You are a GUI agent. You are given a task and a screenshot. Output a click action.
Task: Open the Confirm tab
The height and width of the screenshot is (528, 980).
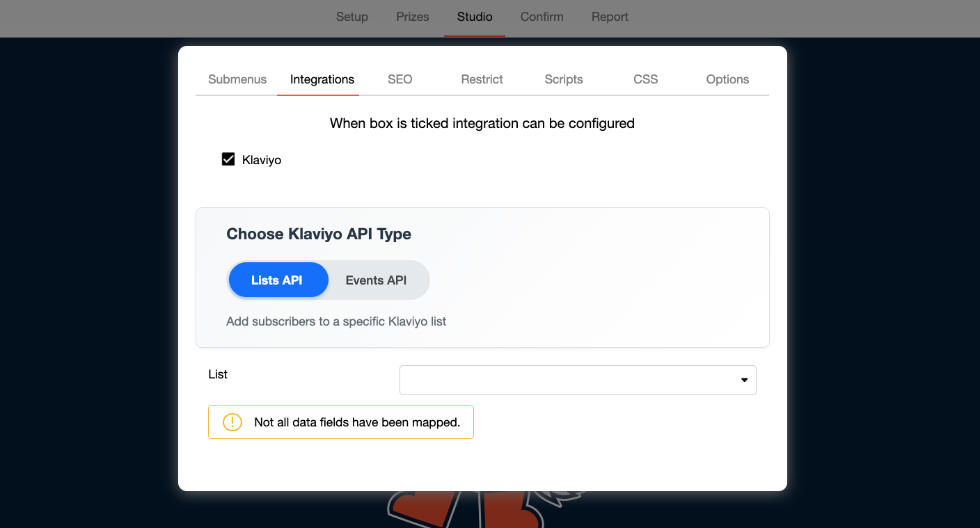tap(542, 17)
